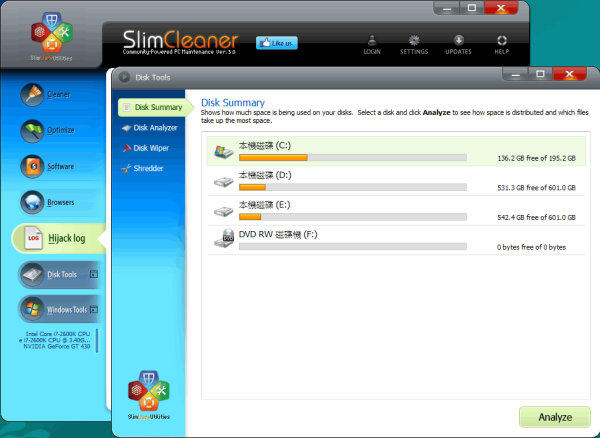Click the Disk Summary heading
Viewport: 600px width, 438px height.
[x=233, y=103]
